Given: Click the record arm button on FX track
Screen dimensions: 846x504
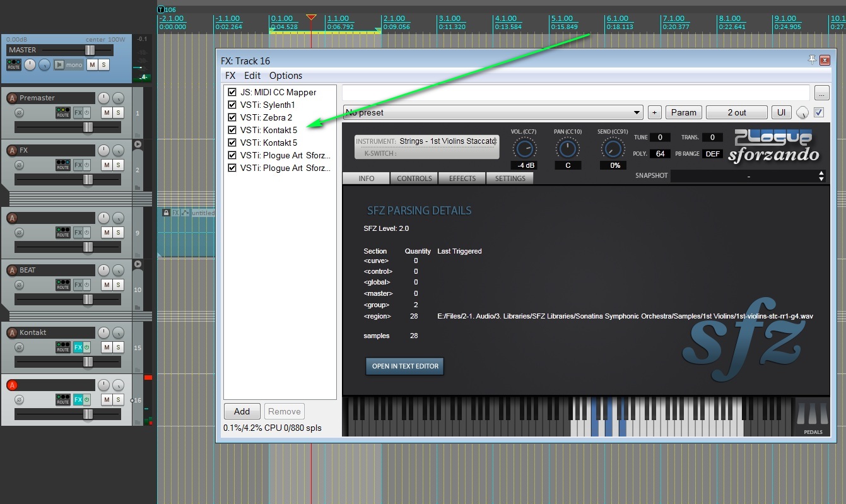Looking at the screenshot, I should (x=11, y=150).
